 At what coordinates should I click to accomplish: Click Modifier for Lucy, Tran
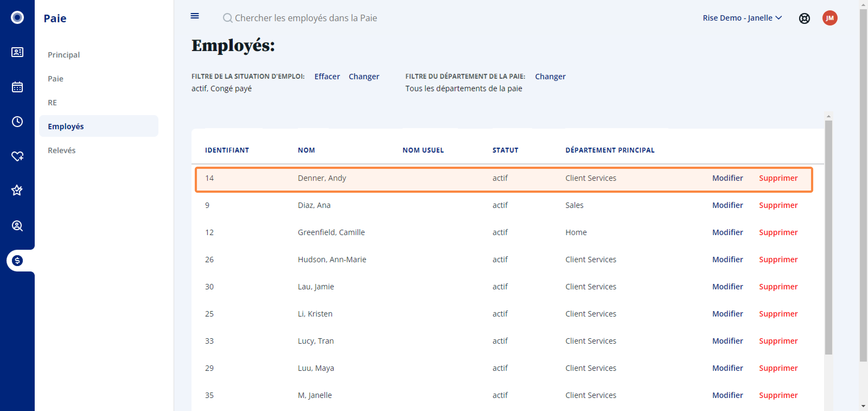point(727,341)
